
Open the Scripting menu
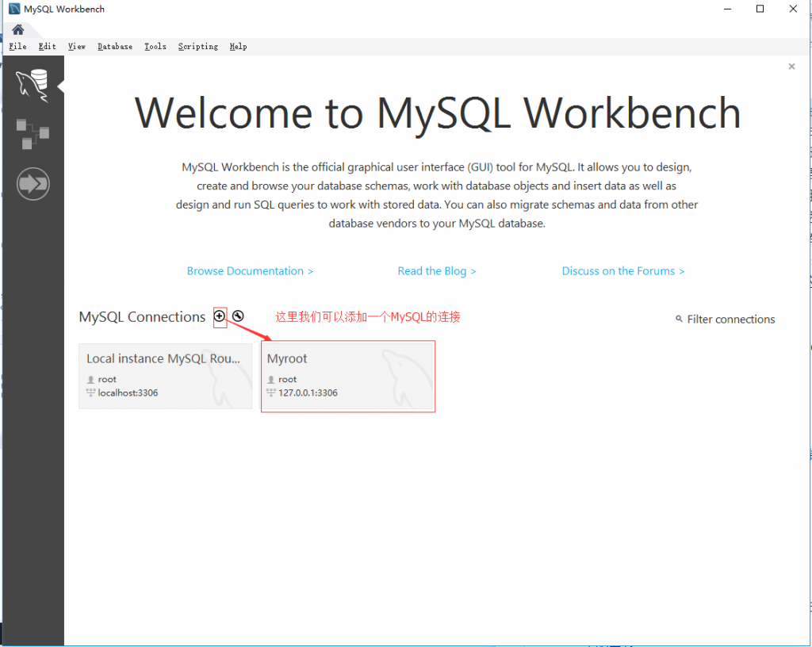point(197,46)
